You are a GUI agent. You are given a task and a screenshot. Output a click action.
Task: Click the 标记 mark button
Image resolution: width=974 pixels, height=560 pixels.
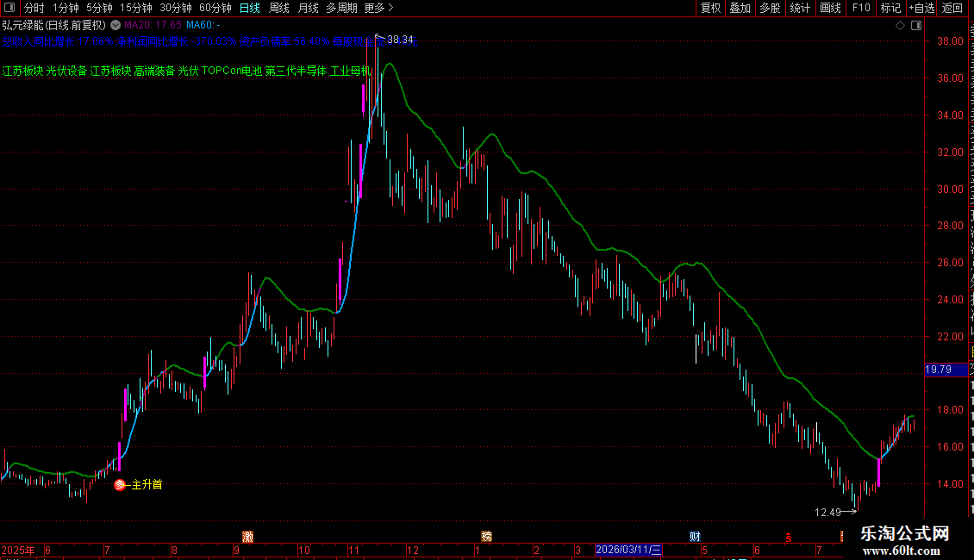(890, 8)
